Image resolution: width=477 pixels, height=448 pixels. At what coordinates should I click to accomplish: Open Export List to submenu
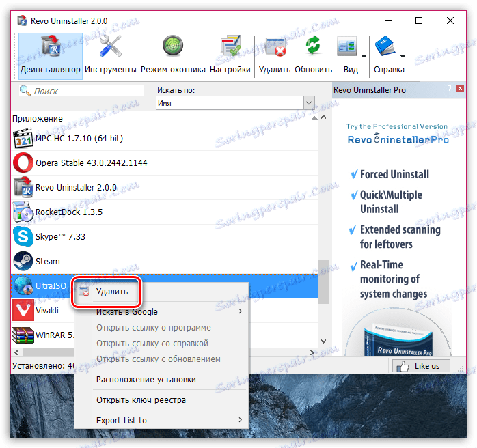tap(161, 421)
